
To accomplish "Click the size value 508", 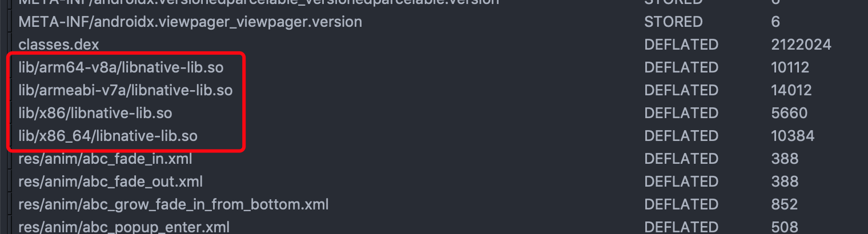I will point(784,227).
